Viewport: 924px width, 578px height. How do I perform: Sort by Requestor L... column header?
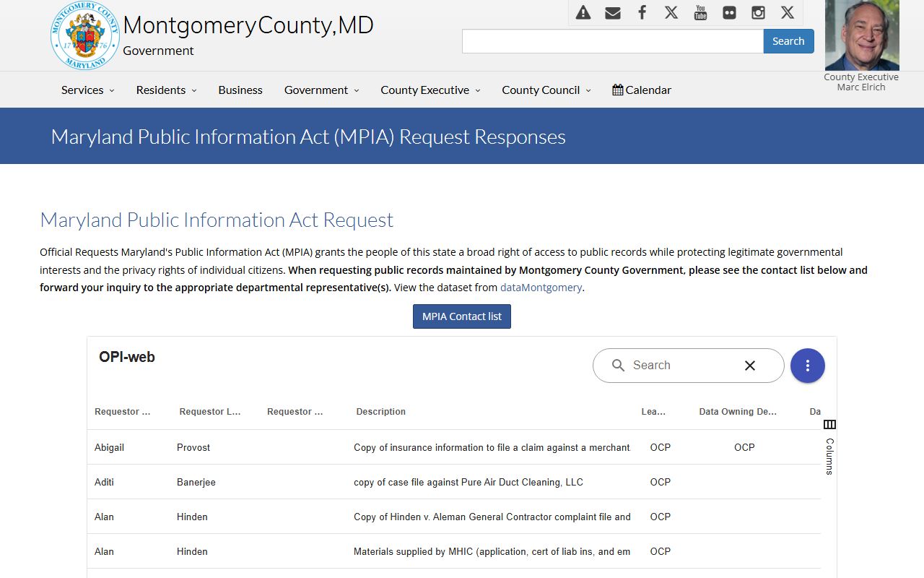click(x=210, y=412)
